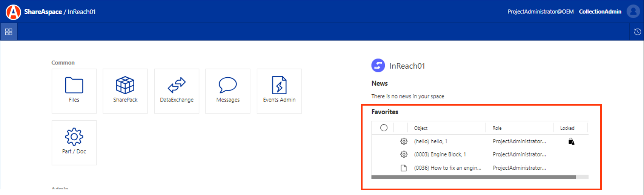Click the InReach01 breadcrumb in header
The height and width of the screenshot is (195, 644).
(x=81, y=12)
